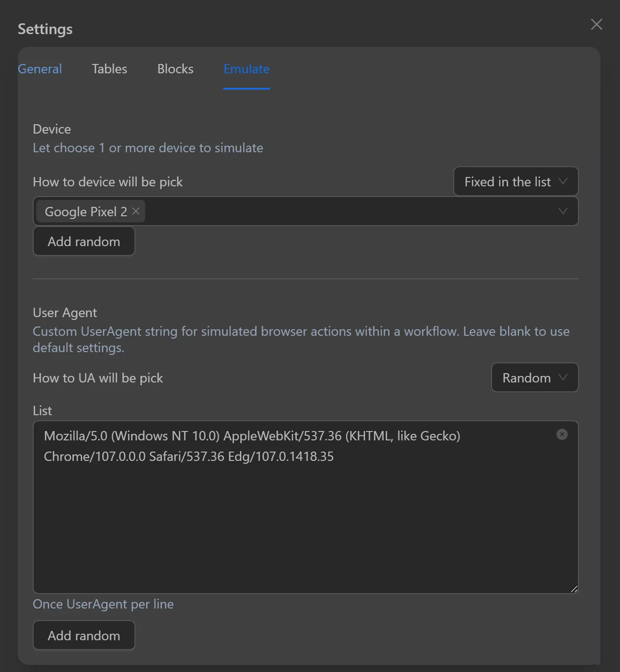Viewport: 620px width, 672px height.
Task: Switch to the Emulate tab
Action: (x=247, y=69)
